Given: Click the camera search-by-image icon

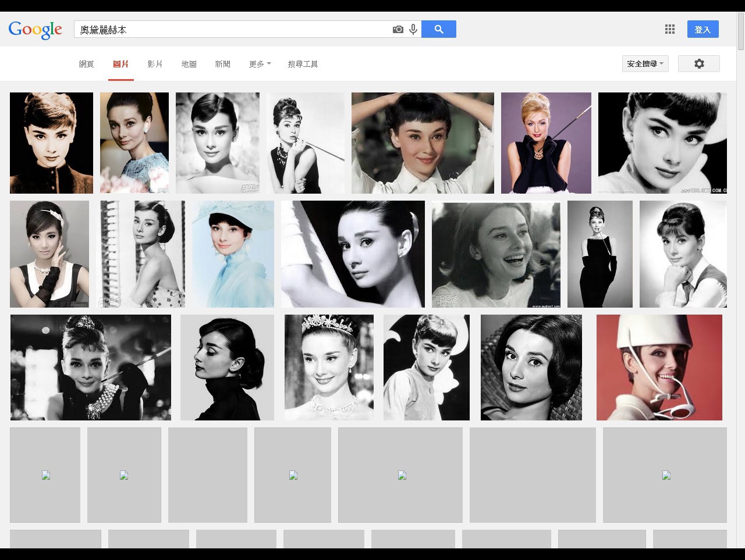Looking at the screenshot, I should 398,30.
